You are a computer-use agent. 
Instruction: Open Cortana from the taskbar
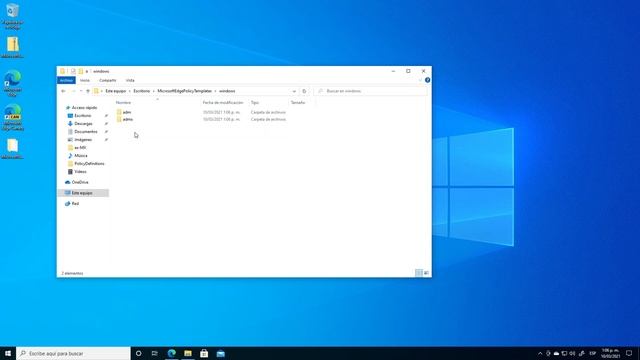(x=138, y=353)
